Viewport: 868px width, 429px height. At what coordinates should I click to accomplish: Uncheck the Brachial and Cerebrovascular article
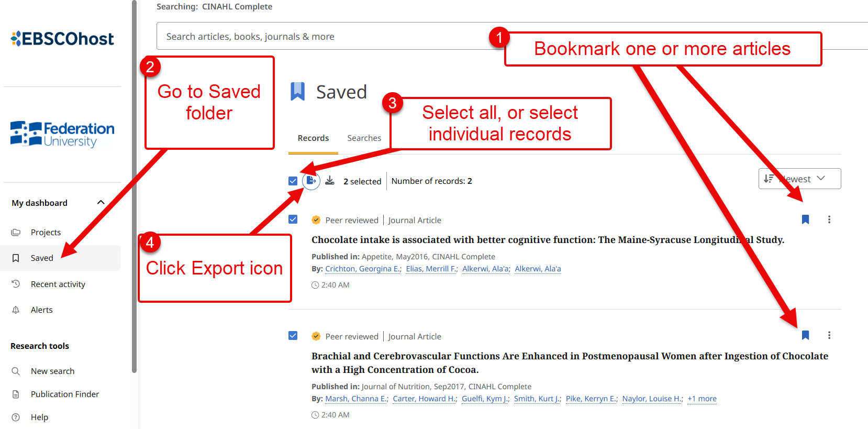293,335
